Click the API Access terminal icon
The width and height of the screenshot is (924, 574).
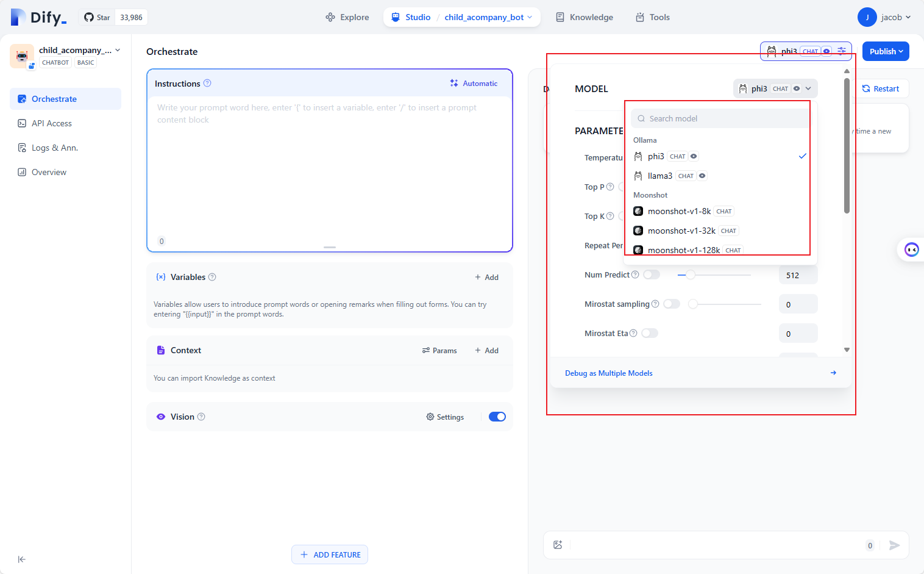22,123
